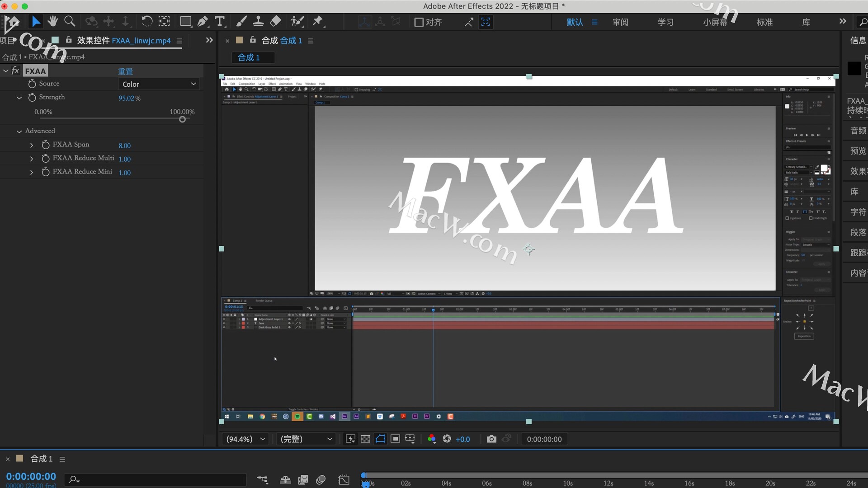Select the Horizontal Type tool

(x=220, y=21)
